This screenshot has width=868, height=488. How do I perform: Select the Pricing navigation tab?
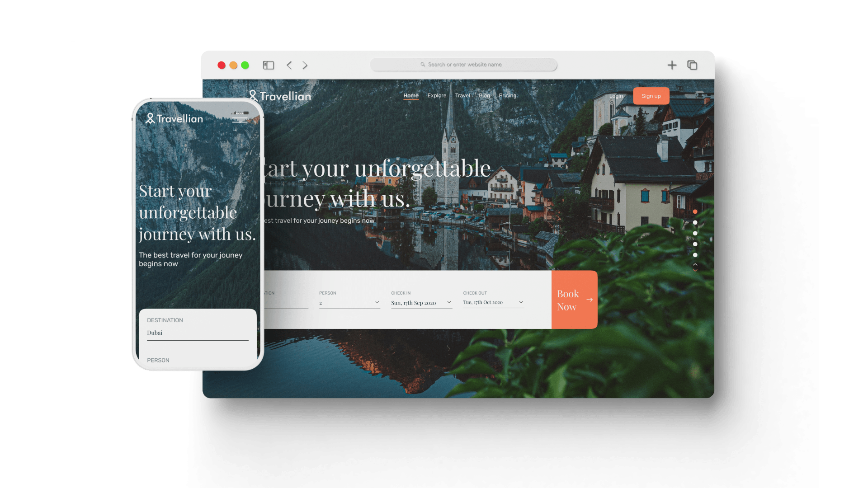click(506, 95)
